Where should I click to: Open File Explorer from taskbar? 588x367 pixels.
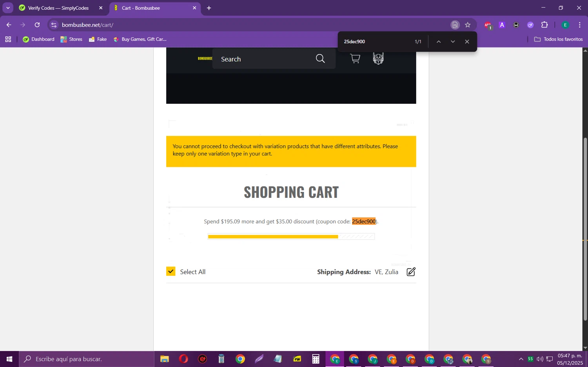tap(165, 359)
